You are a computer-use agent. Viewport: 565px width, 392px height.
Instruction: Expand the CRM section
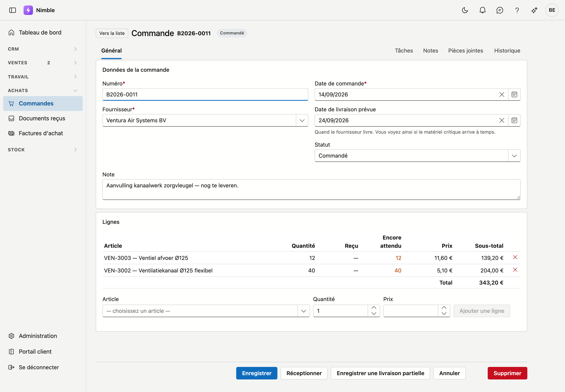pyautogui.click(x=43, y=49)
